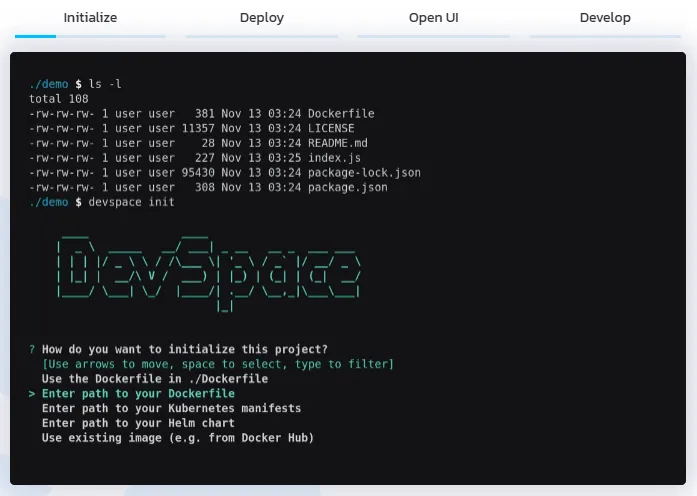The width and height of the screenshot is (697, 496).
Task: Click the Dockerfile file name in the listing
Action: click(341, 114)
